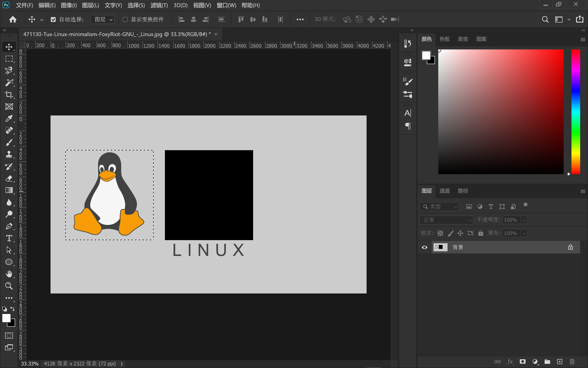Switch to the 通道 tab
588x368 pixels.
click(445, 191)
